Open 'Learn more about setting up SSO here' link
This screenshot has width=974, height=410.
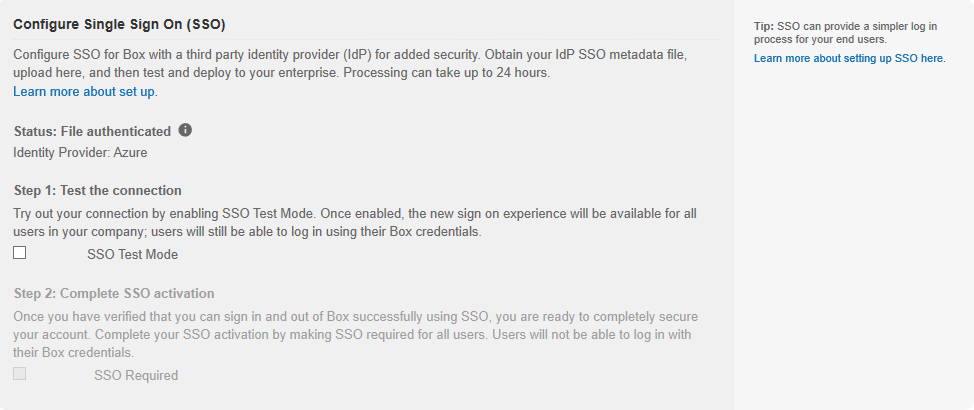tap(849, 59)
